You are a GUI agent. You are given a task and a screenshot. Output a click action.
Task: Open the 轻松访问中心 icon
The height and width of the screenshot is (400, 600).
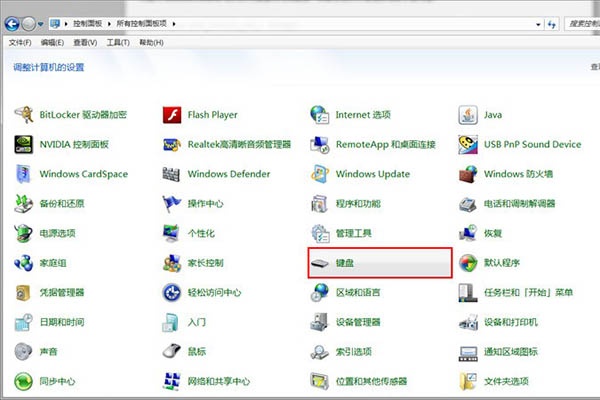click(x=171, y=292)
